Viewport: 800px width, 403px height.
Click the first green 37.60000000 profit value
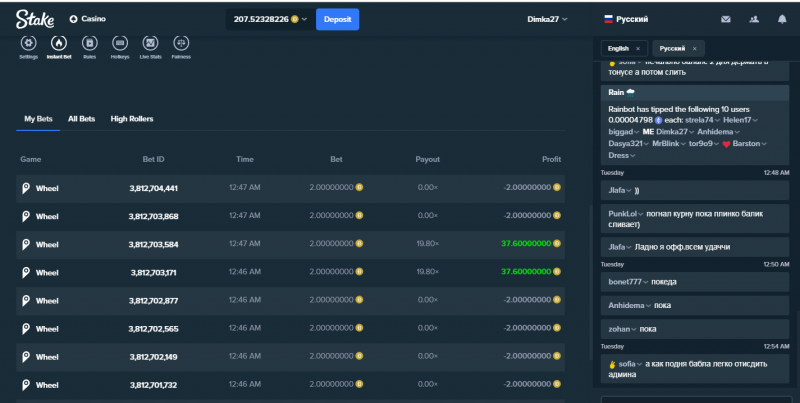coord(526,243)
